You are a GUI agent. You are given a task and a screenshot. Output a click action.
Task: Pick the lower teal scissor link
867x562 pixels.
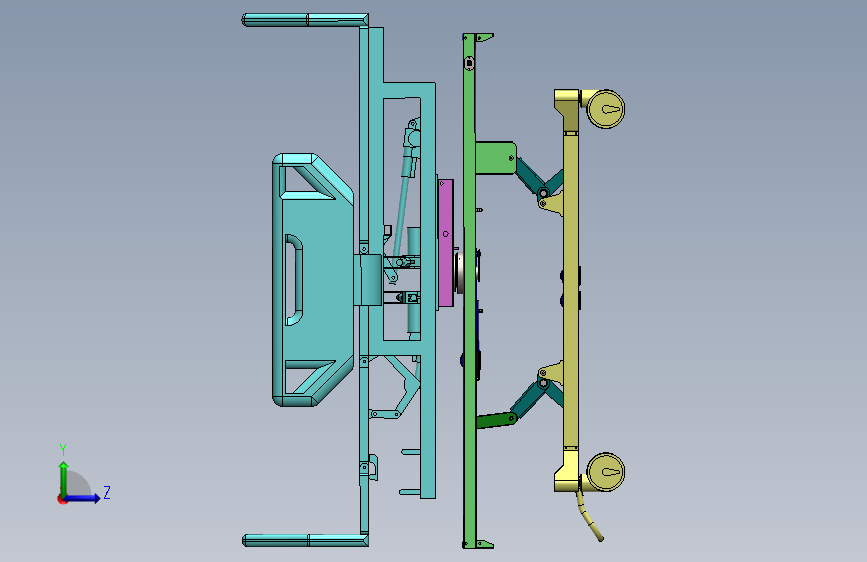(530, 400)
